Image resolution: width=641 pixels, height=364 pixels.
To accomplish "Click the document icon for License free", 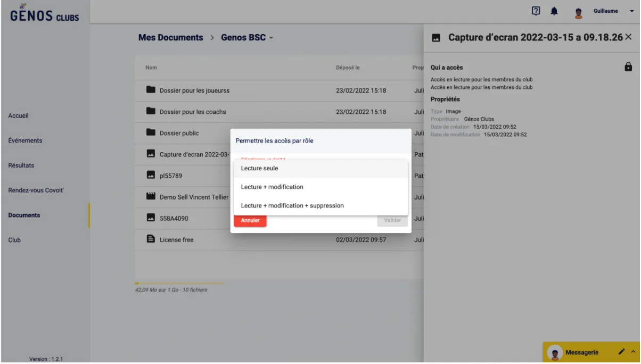I will click(151, 239).
